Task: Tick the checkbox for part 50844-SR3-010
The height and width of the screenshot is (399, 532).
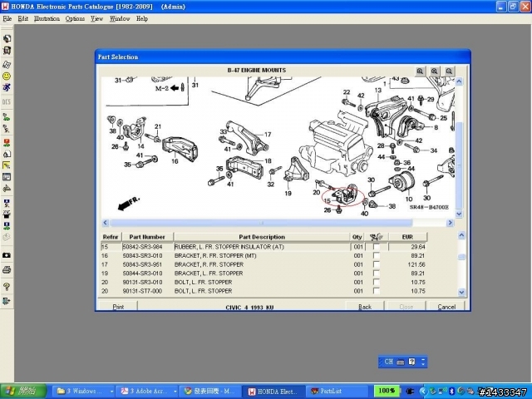Action: tap(377, 273)
